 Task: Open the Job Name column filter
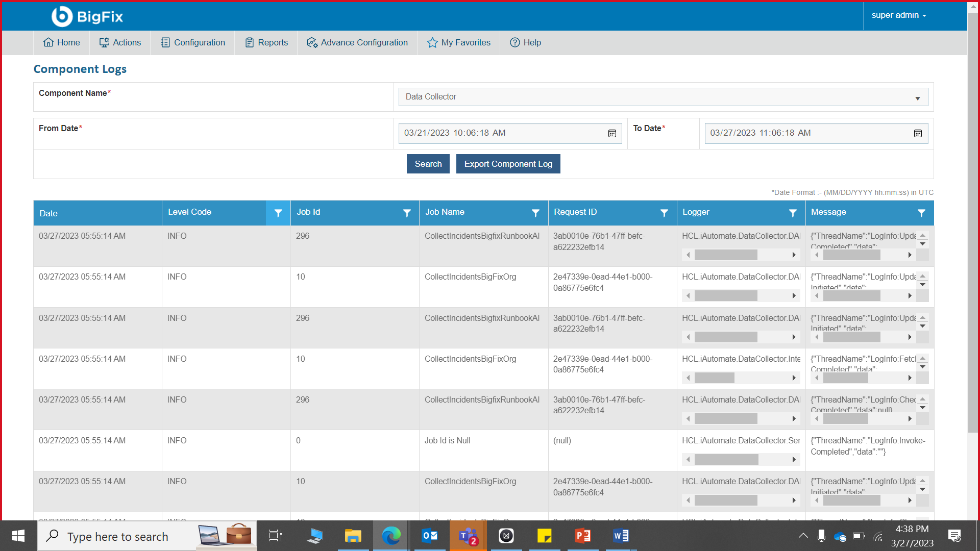click(535, 213)
